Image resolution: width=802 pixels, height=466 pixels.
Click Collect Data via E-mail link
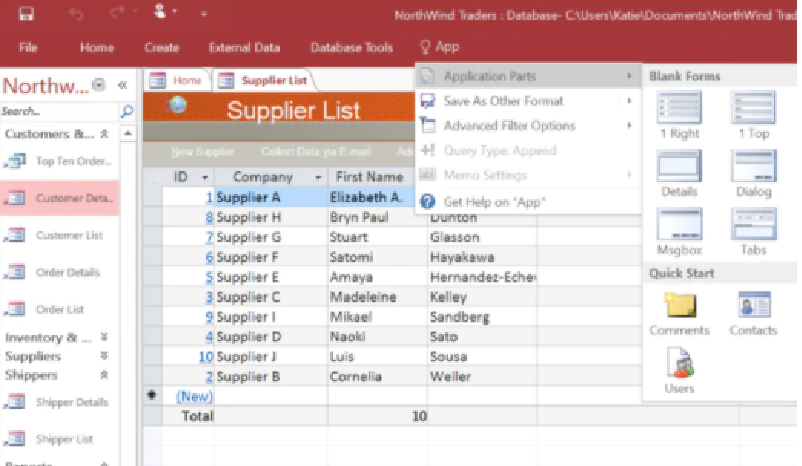point(316,152)
